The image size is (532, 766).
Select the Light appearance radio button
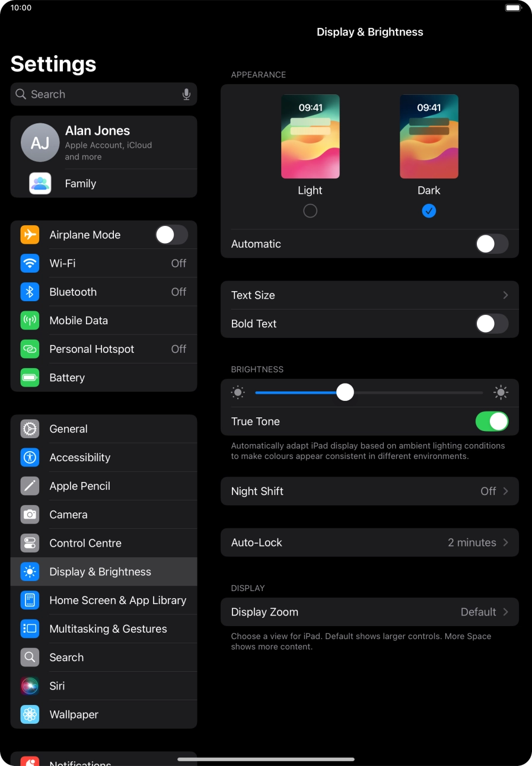310,211
